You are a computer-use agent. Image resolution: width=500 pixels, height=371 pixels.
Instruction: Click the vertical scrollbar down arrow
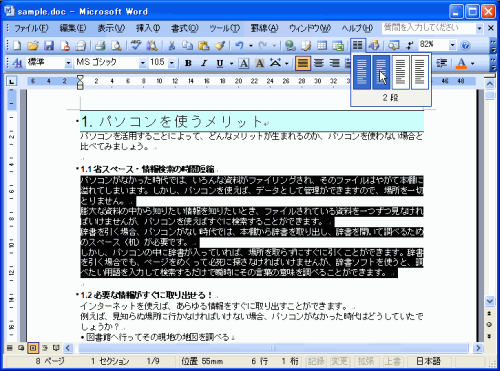pos(489,301)
